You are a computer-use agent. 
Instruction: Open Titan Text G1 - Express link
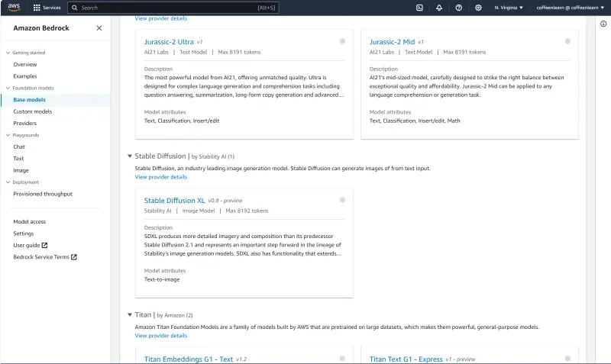coord(406,359)
